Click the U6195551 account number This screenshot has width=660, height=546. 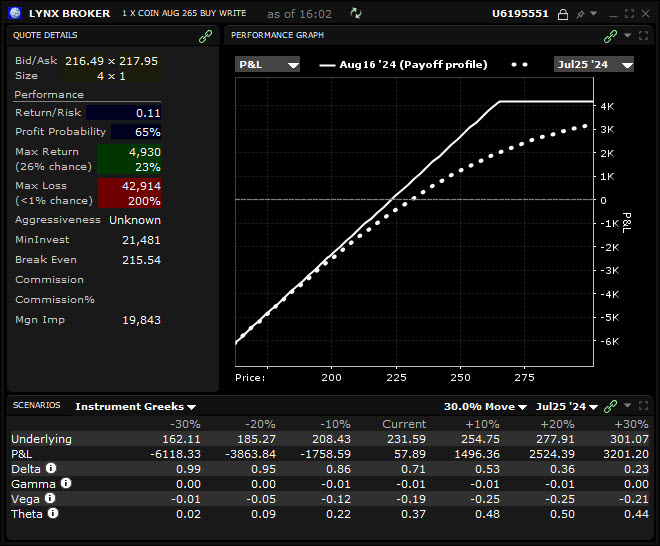521,14
